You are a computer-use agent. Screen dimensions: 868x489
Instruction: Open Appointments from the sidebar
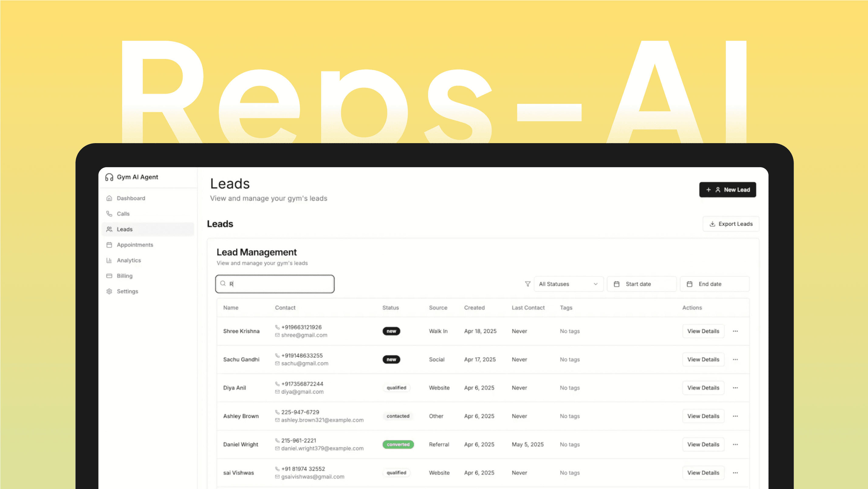tap(135, 245)
